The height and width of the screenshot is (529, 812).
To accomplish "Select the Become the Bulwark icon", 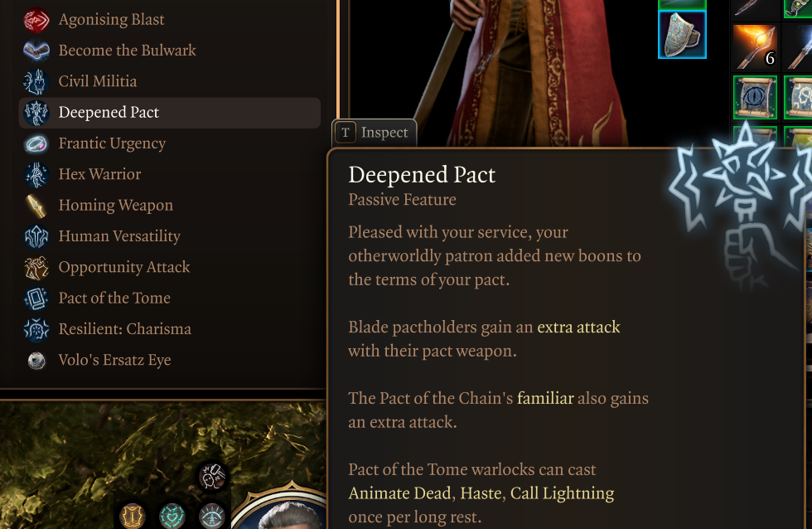I will point(36,51).
